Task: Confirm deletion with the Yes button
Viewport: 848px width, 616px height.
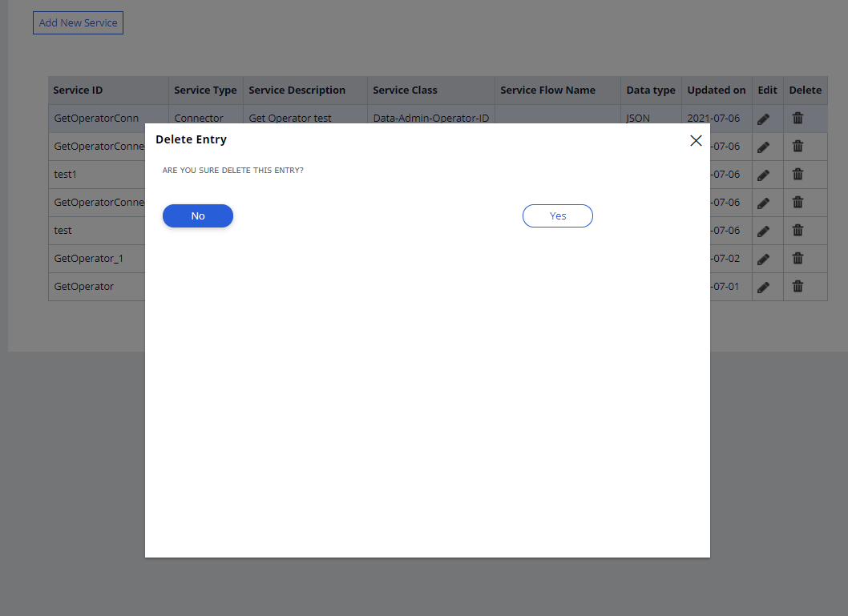Action: tap(558, 215)
